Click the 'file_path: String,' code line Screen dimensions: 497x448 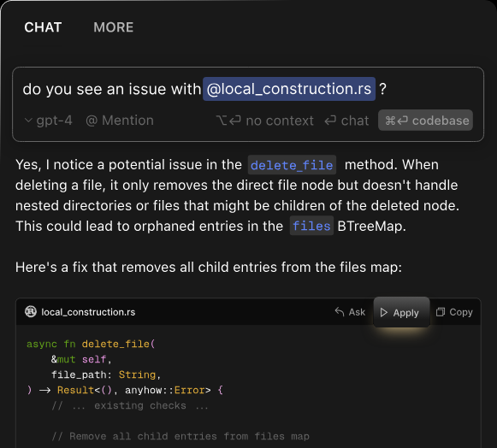coord(106,374)
